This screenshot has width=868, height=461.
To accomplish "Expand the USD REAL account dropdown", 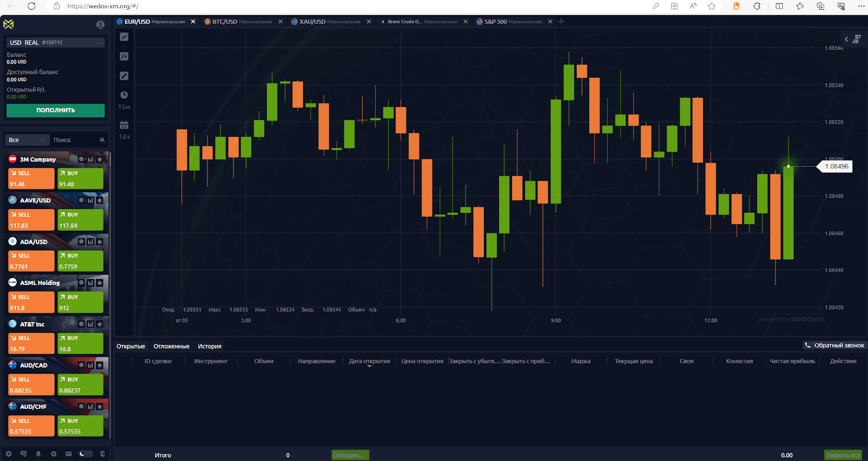I will click(55, 42).
